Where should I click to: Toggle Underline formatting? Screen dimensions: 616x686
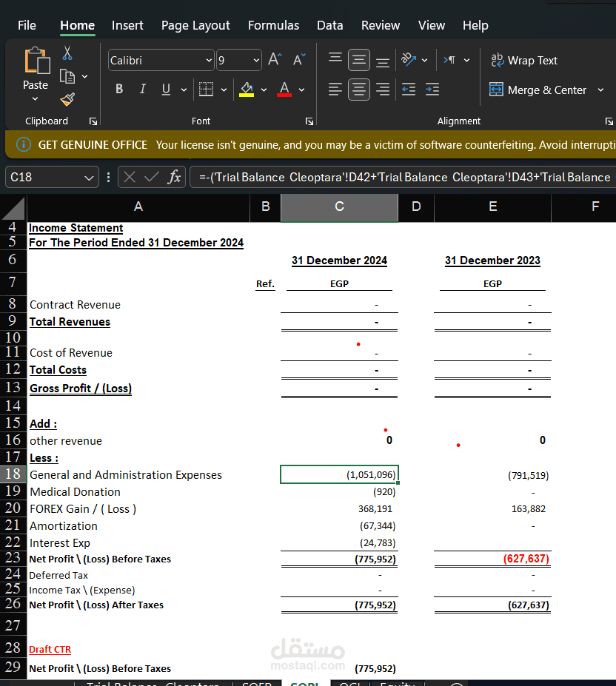pos(166,90)
